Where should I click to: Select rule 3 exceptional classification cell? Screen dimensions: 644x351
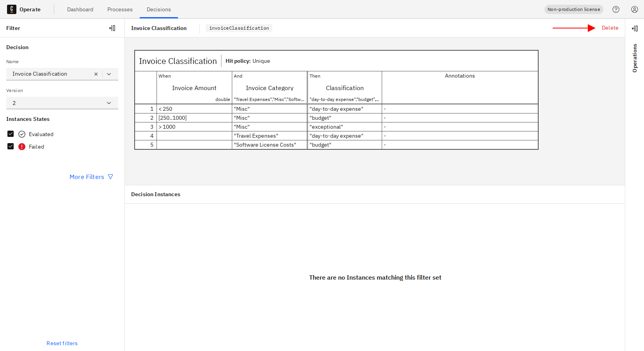(x=344, y=127)
